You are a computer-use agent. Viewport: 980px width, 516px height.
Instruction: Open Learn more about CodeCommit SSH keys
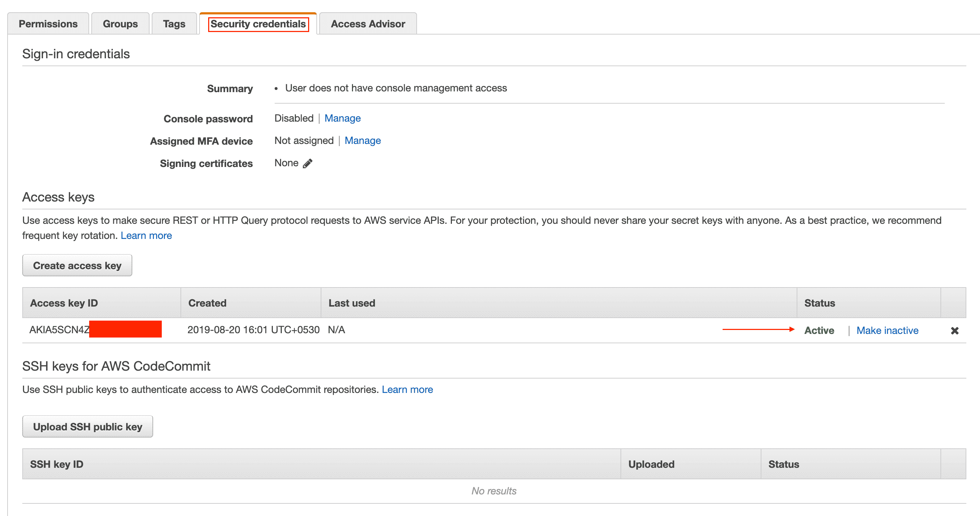coord(407,389)
